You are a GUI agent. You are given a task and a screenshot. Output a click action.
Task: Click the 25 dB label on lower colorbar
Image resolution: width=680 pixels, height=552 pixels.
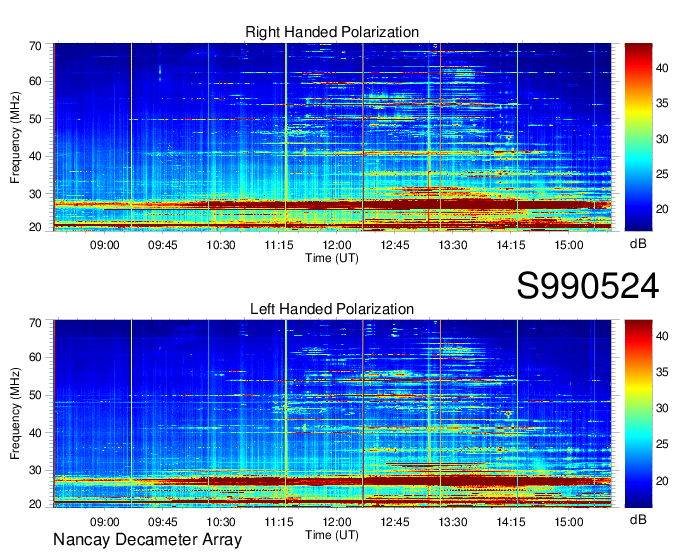point(662,444)
